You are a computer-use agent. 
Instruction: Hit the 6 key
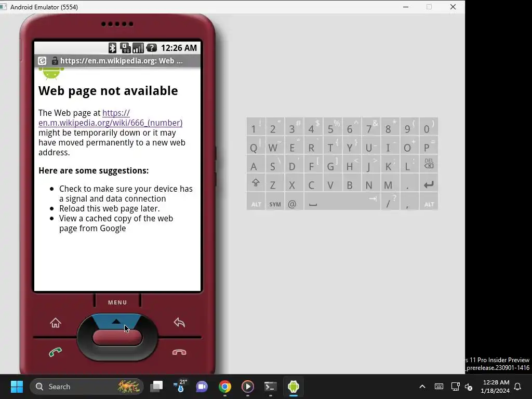coord(352,127)
